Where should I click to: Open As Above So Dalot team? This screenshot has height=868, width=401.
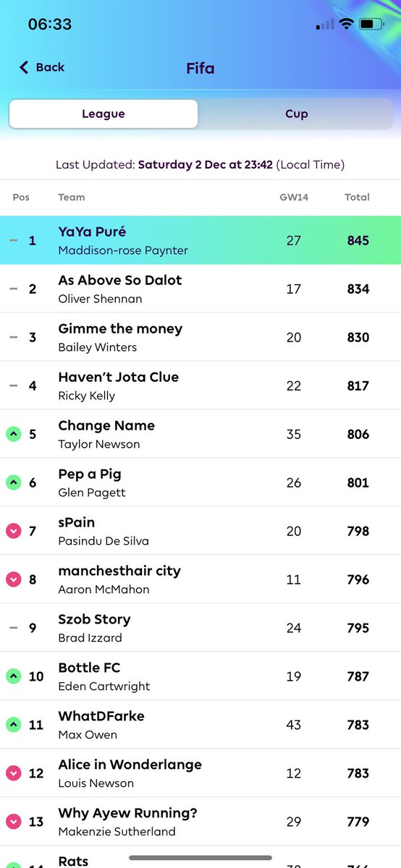click(x=200, y=289)
